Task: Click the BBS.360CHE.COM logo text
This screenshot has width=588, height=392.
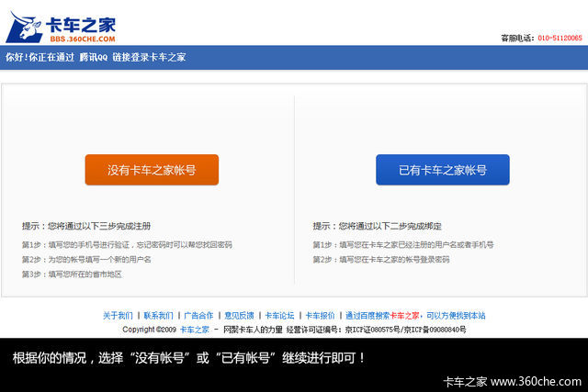Action: click(82, 39)
